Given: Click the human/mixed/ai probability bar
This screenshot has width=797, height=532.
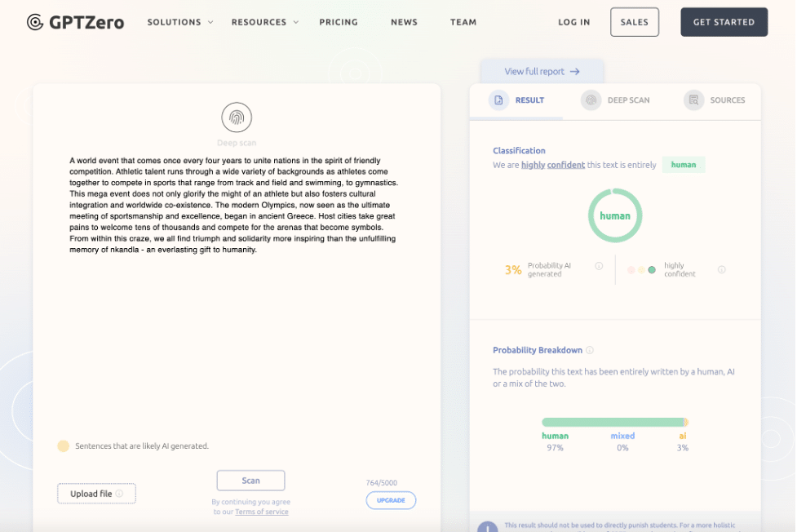Looking at the screenshot, I should (x=615, y=421).
